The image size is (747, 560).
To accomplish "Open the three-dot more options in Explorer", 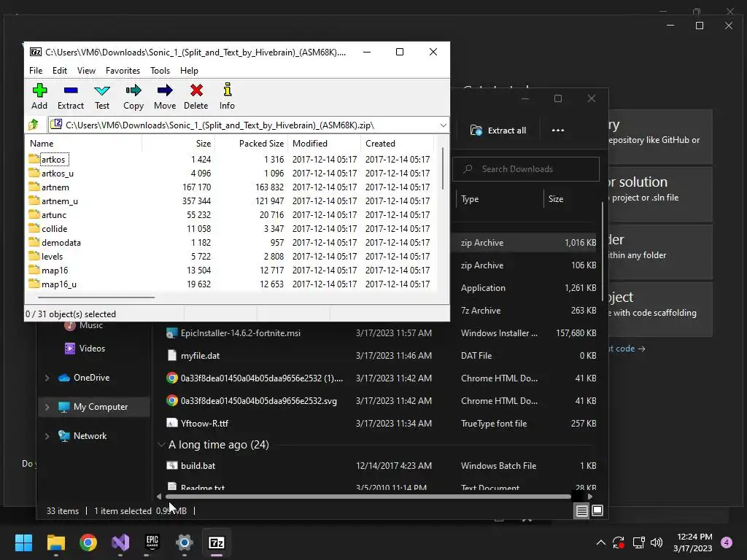I will (558, 131).
